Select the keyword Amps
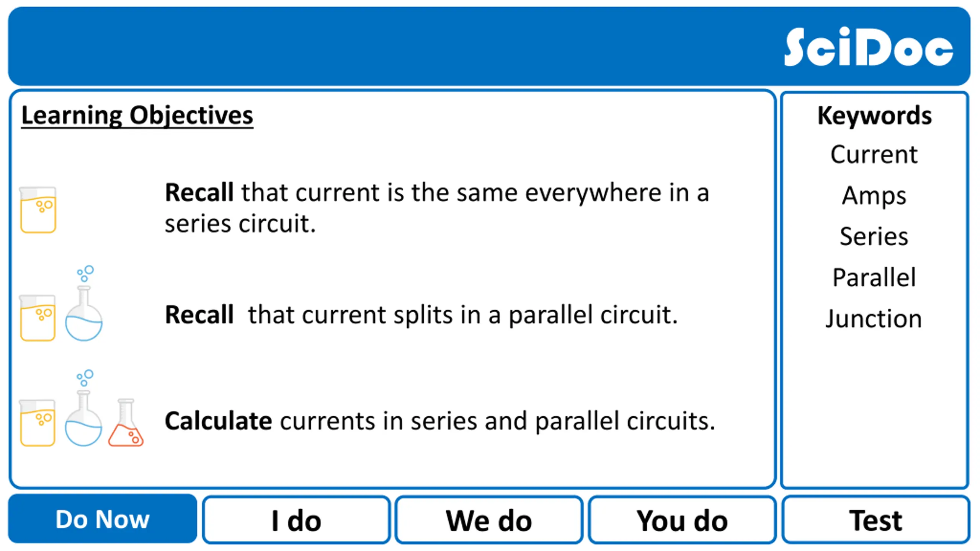This screenshot has width=980, height=551. pyautogui.click(x=874, y=196)
